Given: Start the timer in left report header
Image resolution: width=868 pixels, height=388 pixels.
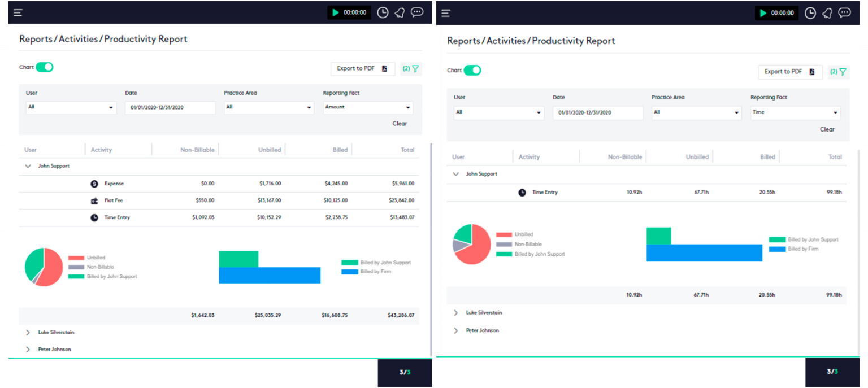Looking at the screenshot, I should [336, 12].
